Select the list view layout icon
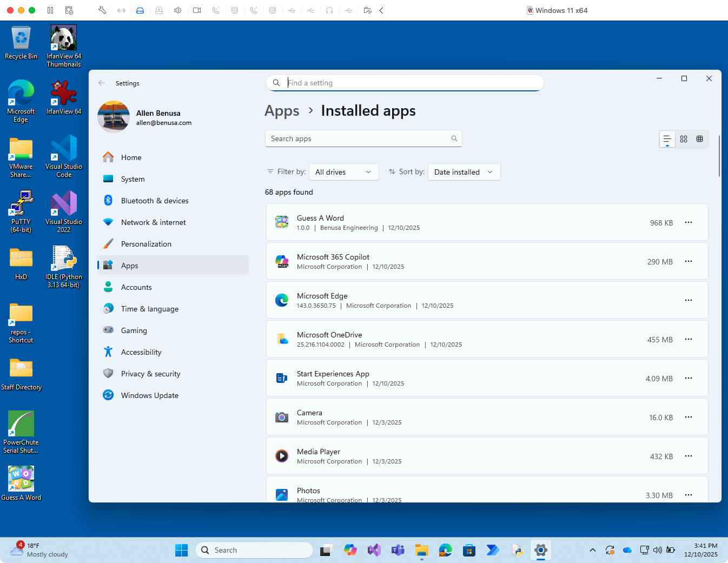The image size is (728, 563). coord(667,139)
